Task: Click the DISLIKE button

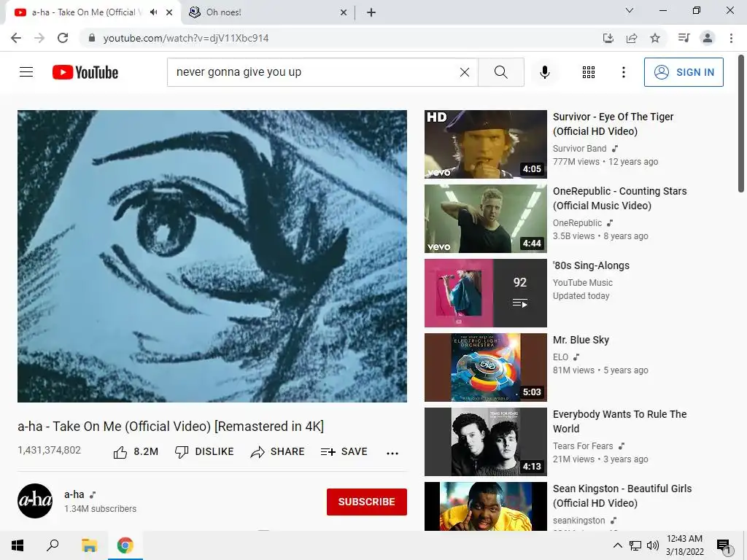Action: pyautogui.click(x=204, y=451)
